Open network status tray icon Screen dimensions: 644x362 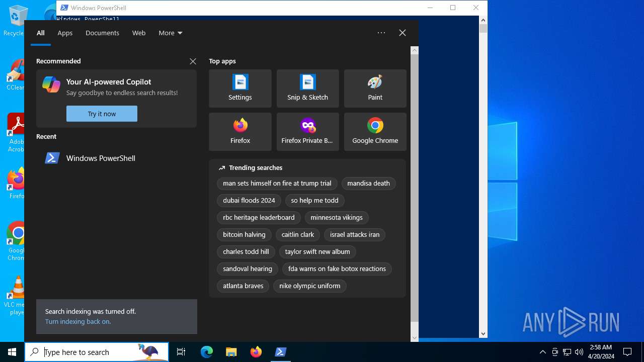coord(567,352)
